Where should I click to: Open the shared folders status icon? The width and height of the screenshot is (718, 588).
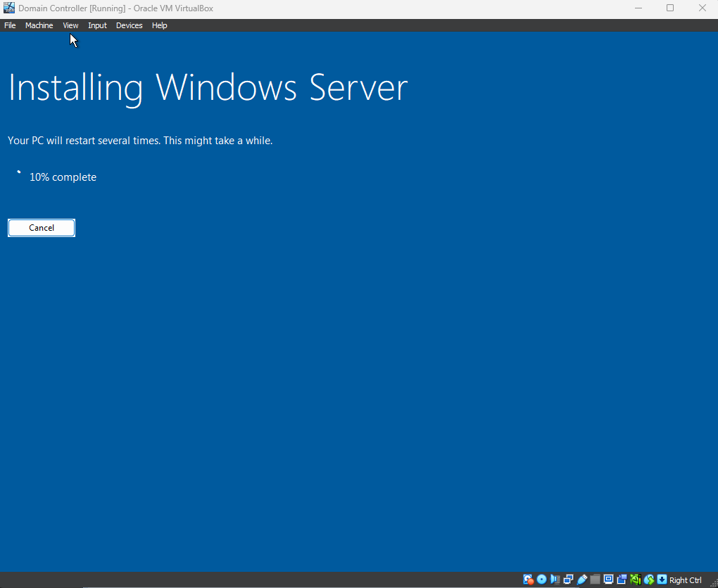click(x=596, y=580)
